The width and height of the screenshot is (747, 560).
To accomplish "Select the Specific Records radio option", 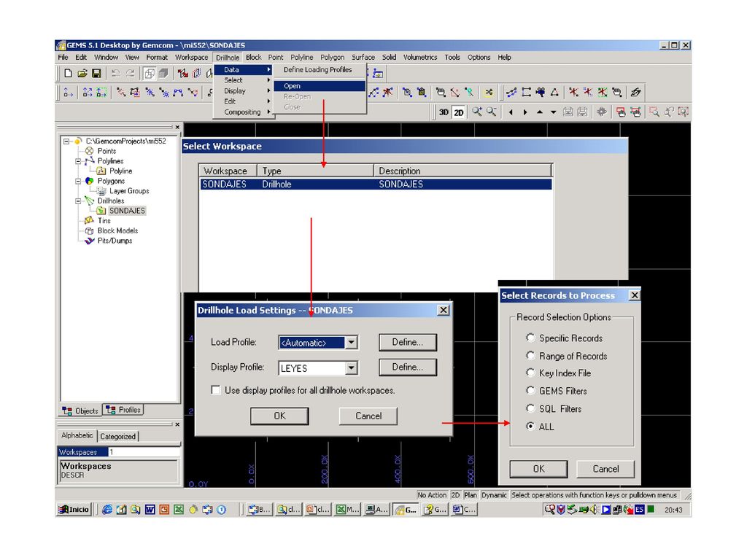I will click(530, 338).
